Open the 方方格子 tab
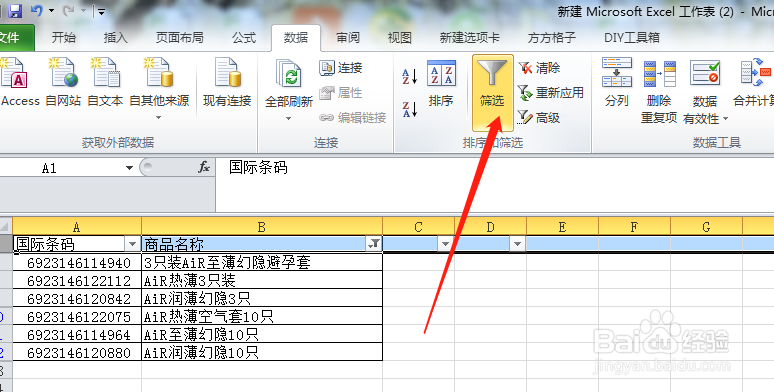Screen dimensions: 774x392 click(x=551, y=38)
